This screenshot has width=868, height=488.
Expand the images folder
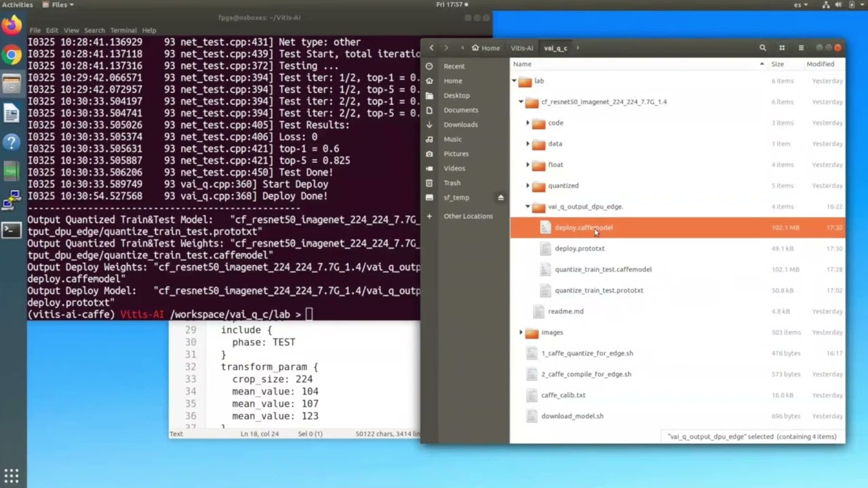point(521,332)
